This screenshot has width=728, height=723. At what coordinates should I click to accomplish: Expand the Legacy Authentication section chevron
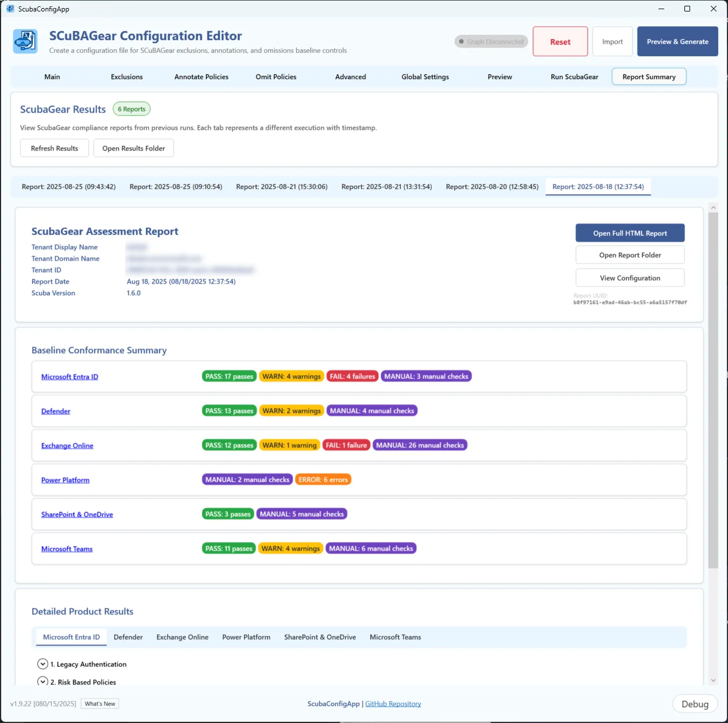tap(42, 664)
